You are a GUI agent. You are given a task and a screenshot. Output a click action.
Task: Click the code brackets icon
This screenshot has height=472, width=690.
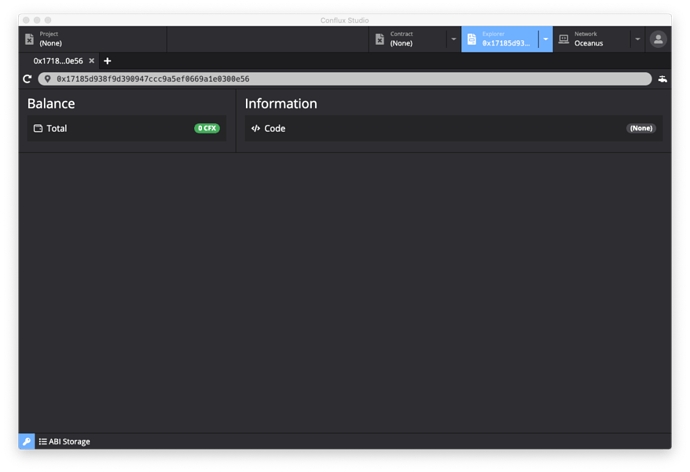[255, 128]
